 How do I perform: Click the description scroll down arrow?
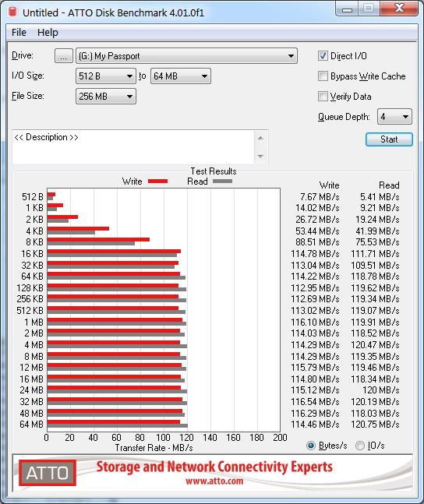(260, 157)
